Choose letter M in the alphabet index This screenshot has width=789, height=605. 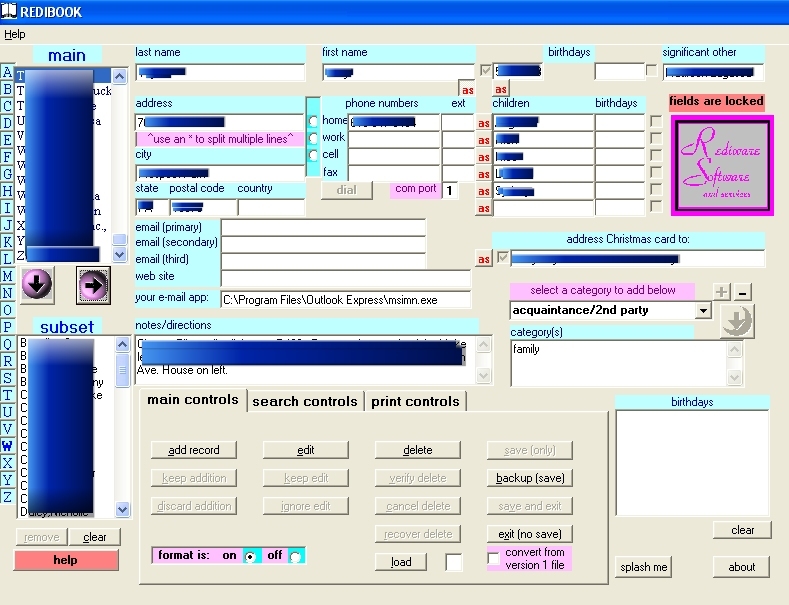7,276
